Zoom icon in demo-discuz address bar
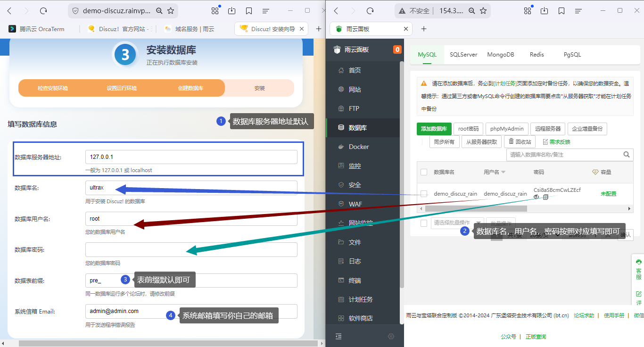The width and height of the screenshot is (644, 347). [159, 10]
